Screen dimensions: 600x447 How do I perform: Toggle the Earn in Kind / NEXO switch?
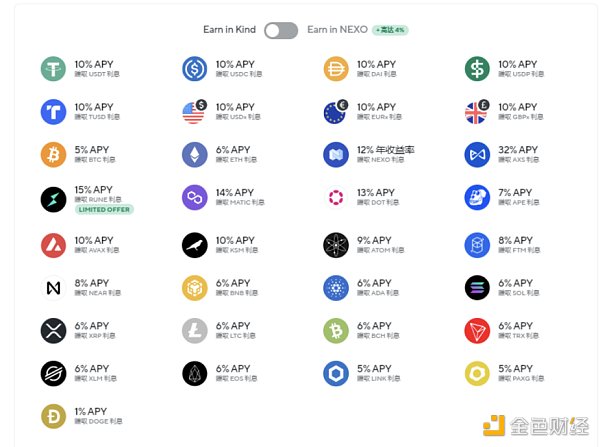click(281, 31)
